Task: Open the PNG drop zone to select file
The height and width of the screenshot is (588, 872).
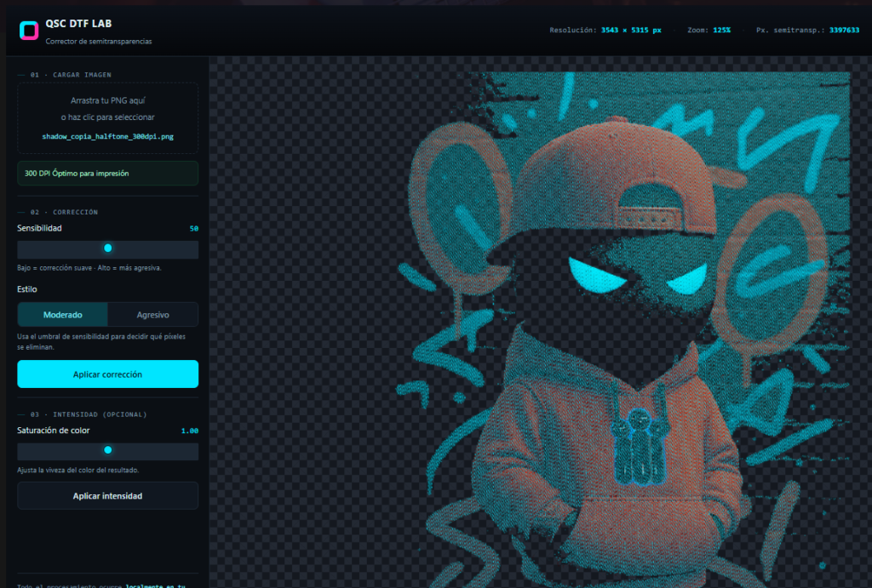Action: coord(108,117)
